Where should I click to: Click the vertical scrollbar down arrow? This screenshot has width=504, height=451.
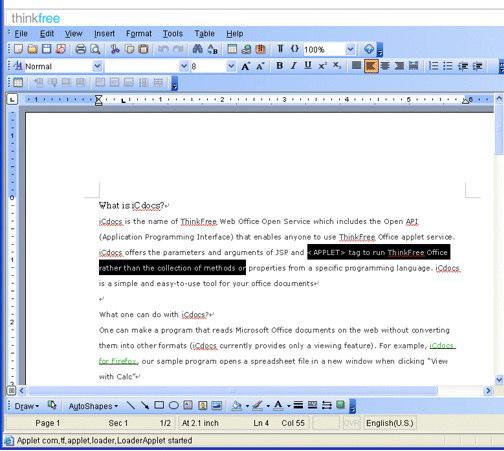click(499, 380)
